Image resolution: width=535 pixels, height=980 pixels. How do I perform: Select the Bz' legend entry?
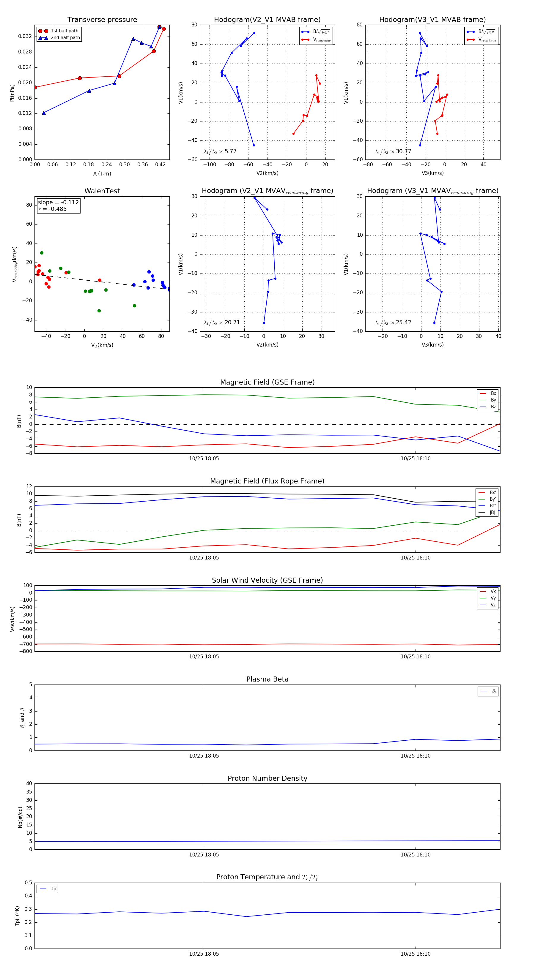coord(487,506)
